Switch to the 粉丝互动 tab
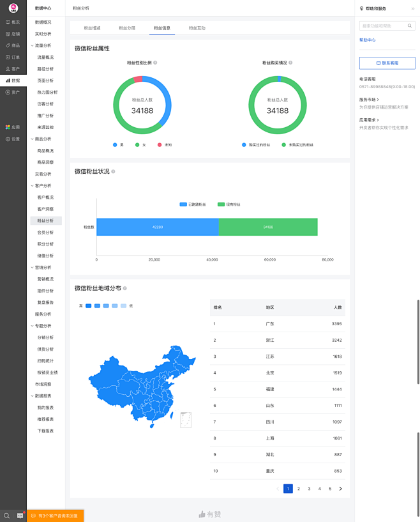This screenshot has width=420, height=522. 197,28
